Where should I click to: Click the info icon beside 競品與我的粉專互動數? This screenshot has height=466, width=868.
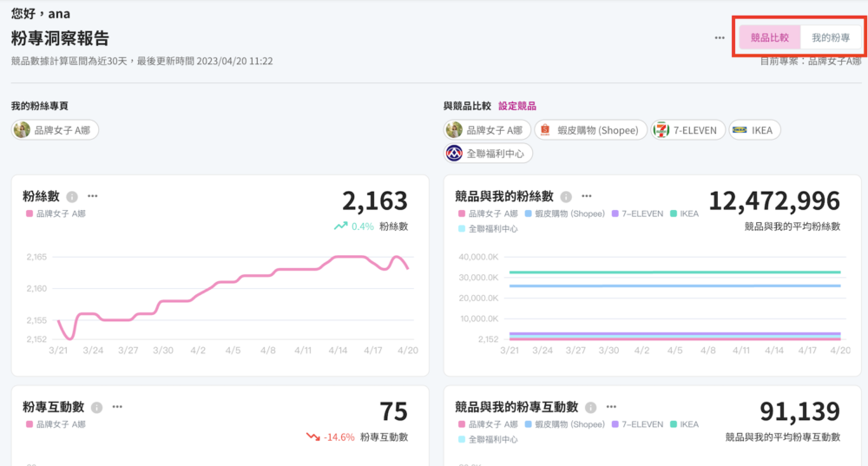point(590,407)
